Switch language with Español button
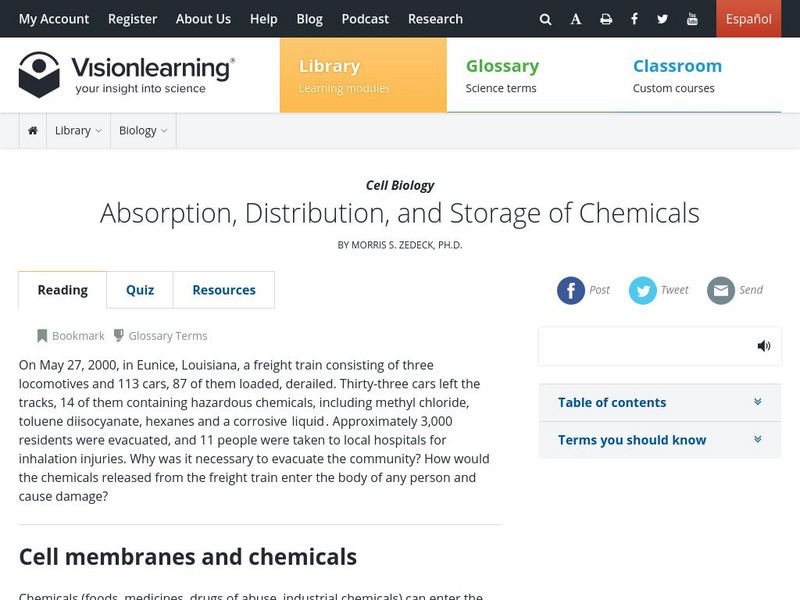Screen dimensions: 800x600 pos(748,19)
